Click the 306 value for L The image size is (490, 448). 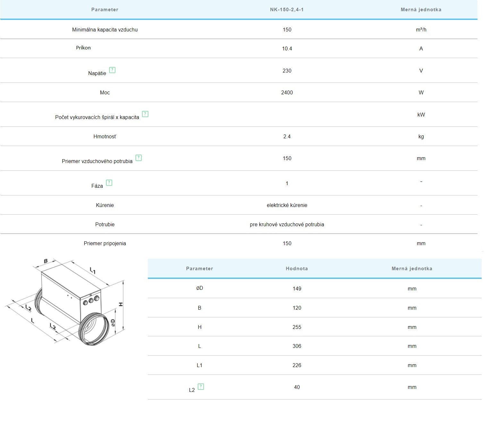297,346
